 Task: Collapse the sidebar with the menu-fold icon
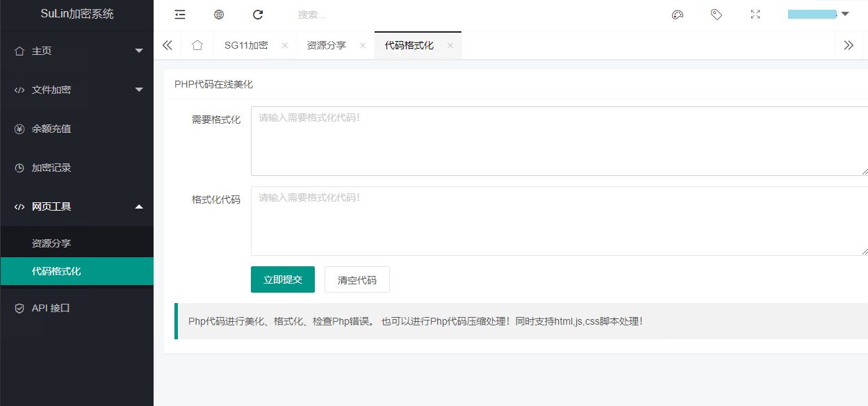pos(180,15)
